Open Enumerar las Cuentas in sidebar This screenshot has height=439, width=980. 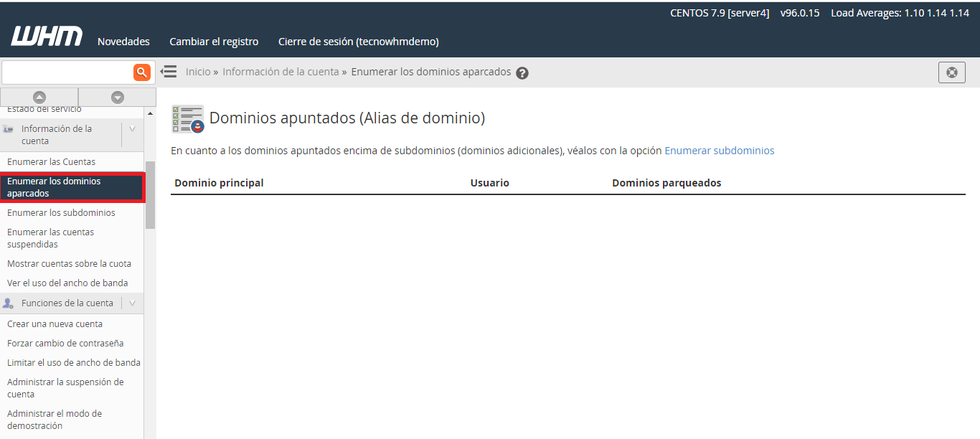pos(51,162)
